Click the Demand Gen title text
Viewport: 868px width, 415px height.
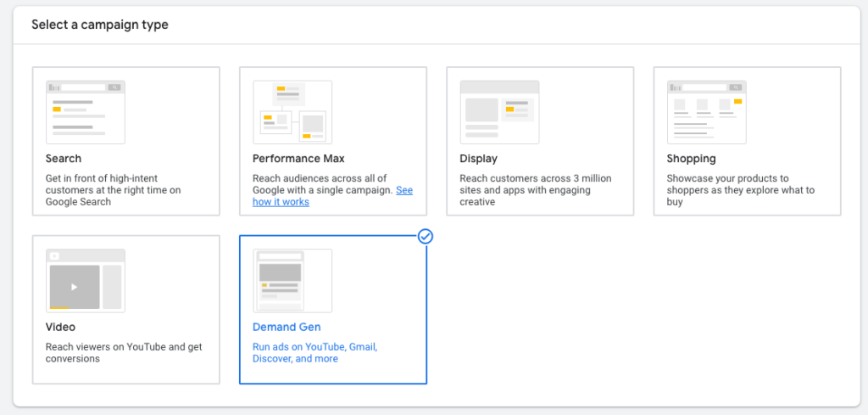click(x=287, y=327)
